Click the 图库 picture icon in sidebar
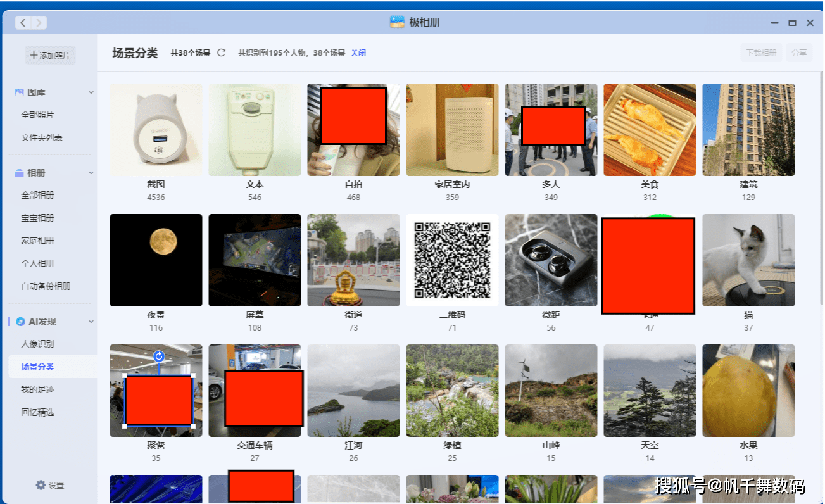This screenshot has height=504, width=825. point(19,92)
